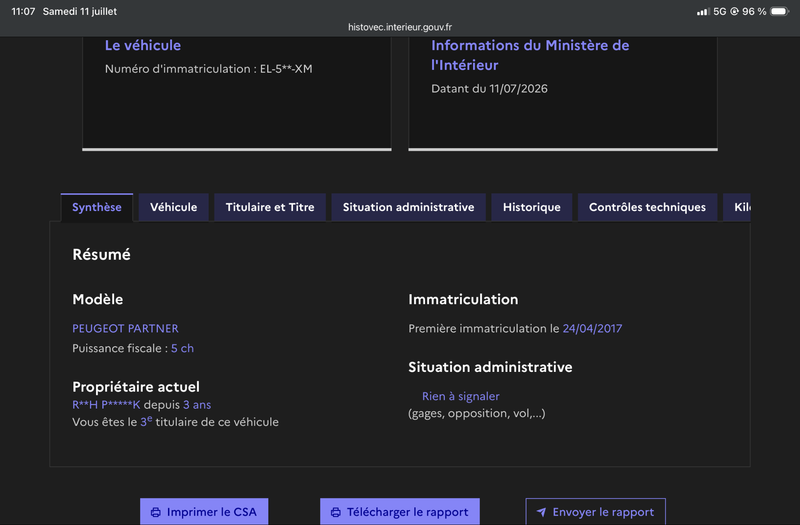Tap the histovec.interieur.gouv.fr address bar

pos(400,27)
